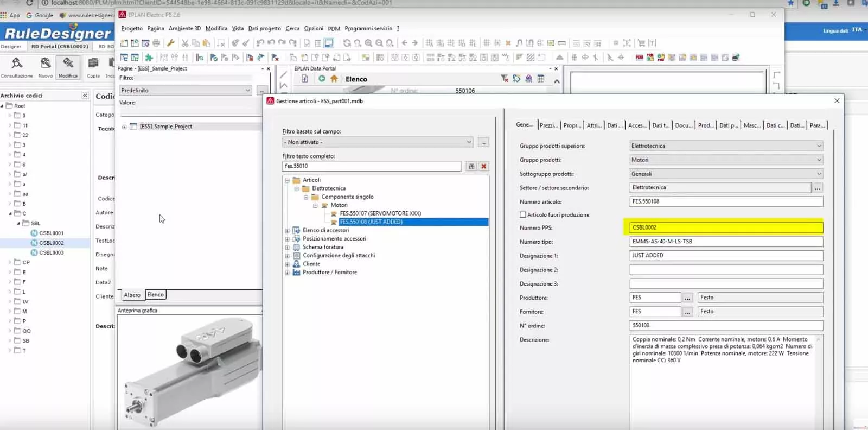Collapse the Motori tree node
This screenshot has width=868, height=430.
pos(315,206)
